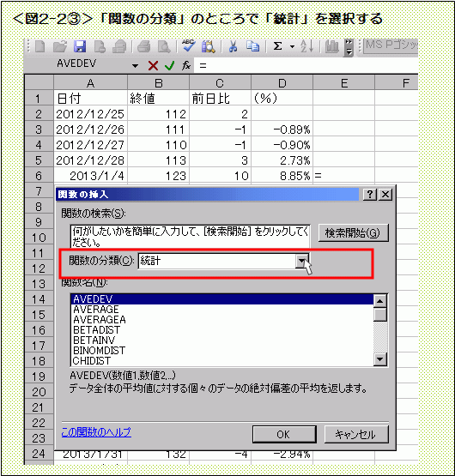This screenshot has height=476, width=455.
Task: Open the Chart Wizard icon
Action: (x=332, y=47)
